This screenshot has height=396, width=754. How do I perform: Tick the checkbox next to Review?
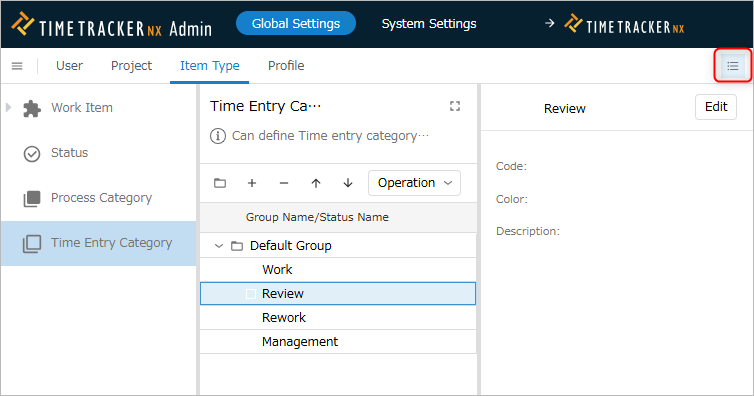pyautogui.click(x=251, y=294)
